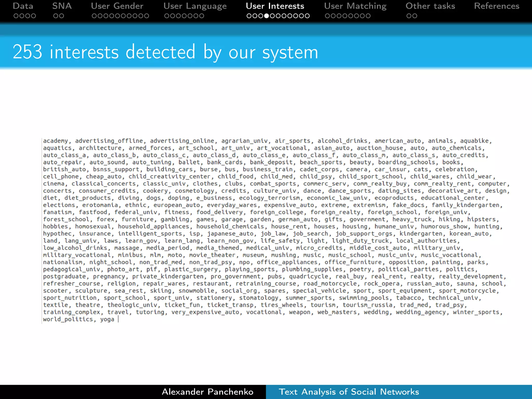
Task: Click 'plastic_surgery' in the list
Action: coord(191,270)
